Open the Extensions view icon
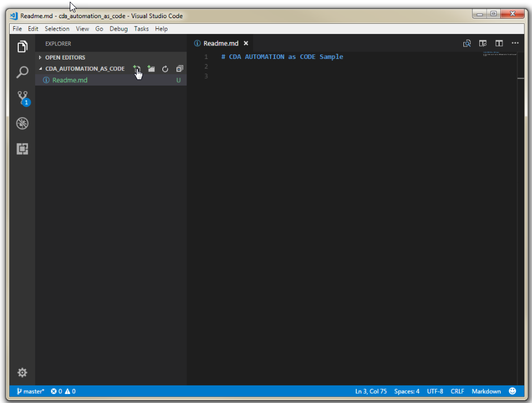Viewport: 532px width, 403px height. point(22,149)
